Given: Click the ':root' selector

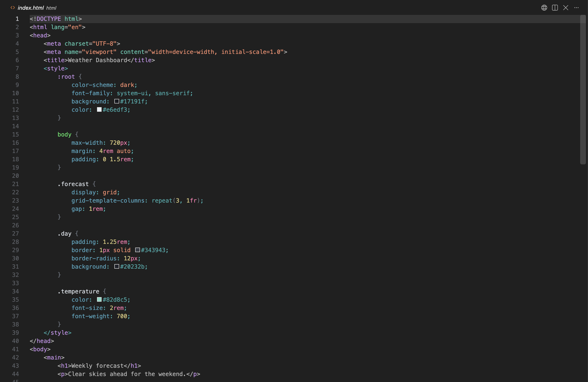Looking at the screenshot, I should pyautogui.click(x=66, y=77).
